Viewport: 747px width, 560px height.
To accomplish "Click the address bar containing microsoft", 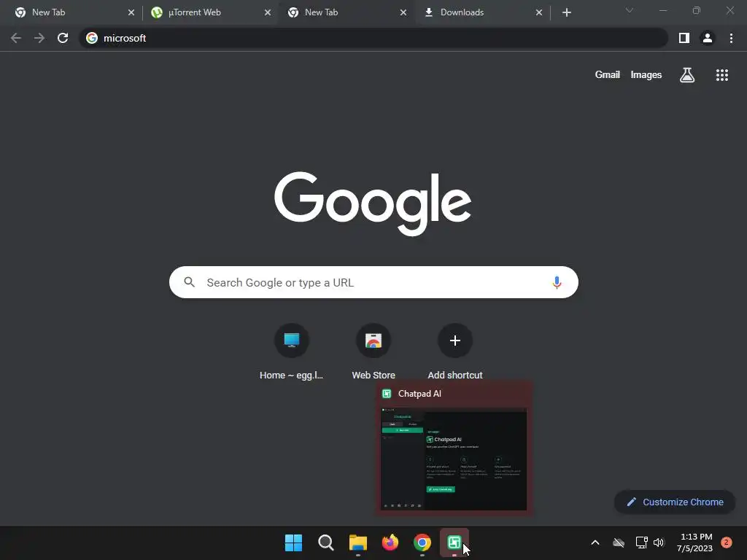I will click(x=373, y=38).
